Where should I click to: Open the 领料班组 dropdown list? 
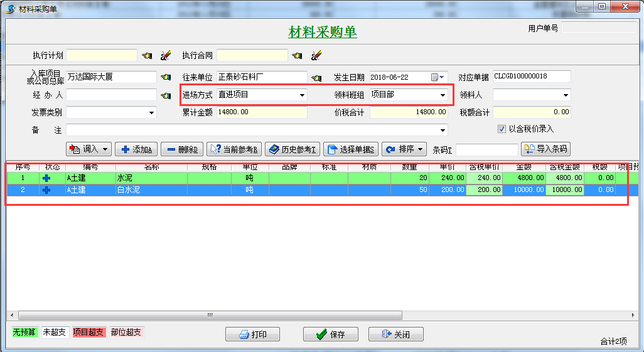pyautogui.click(x=442, y=95)
